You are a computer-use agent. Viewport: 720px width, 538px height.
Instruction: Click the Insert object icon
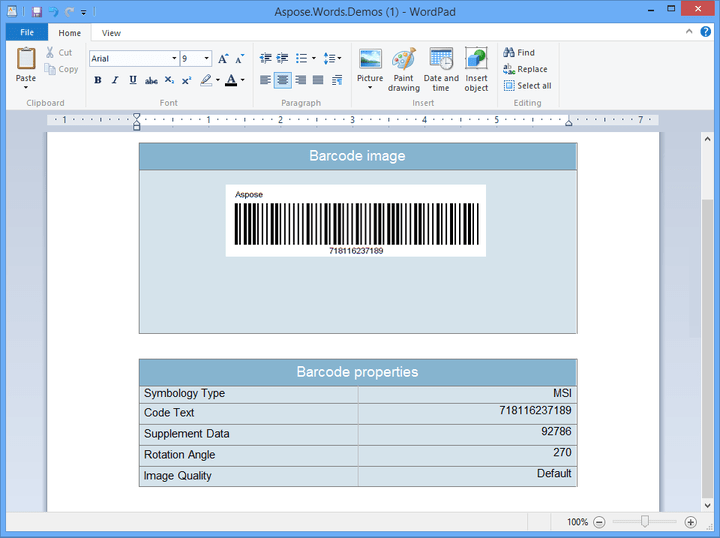pos(476,60)
